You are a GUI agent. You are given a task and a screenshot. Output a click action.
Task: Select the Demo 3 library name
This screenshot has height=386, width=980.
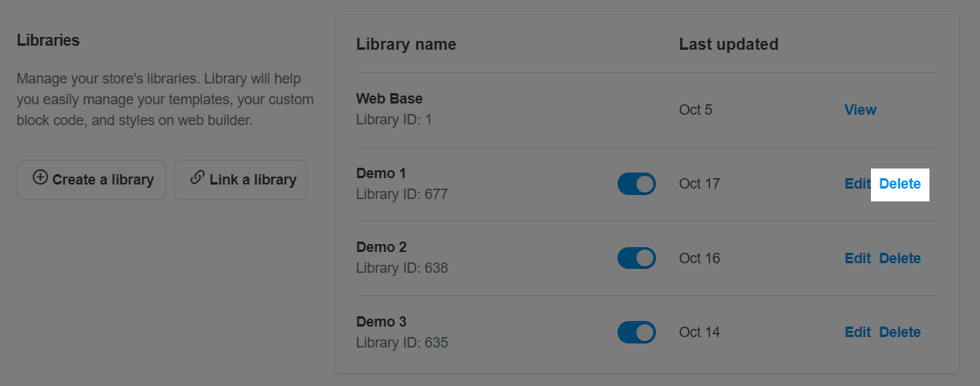tap(381, 322)
